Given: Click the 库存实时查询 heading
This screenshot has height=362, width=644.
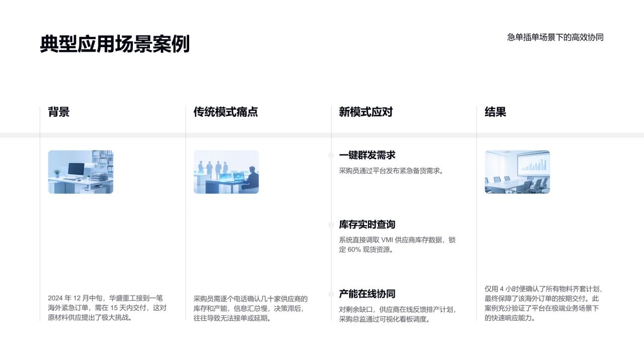Looking at the screenshot, I should point(367,225).
